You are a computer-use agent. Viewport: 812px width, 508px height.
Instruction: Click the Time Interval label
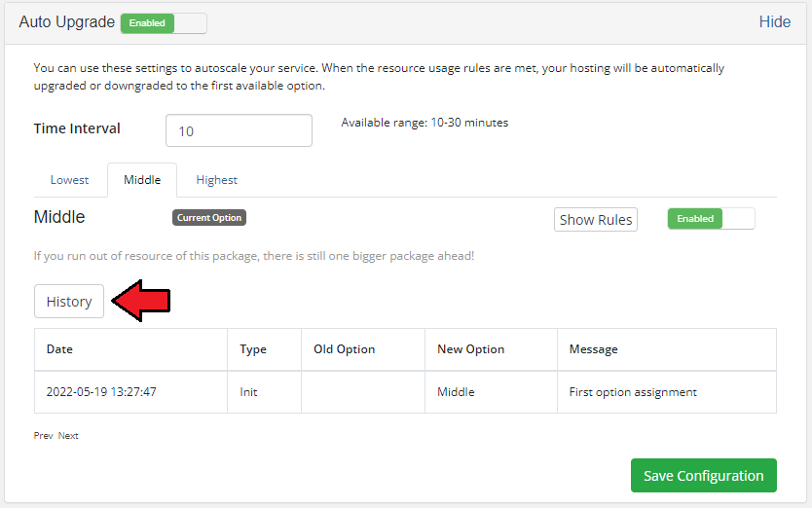point(77,128)
